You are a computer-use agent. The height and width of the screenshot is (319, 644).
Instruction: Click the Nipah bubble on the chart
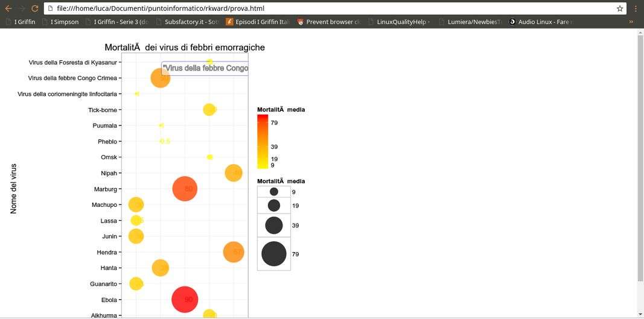click(x=234, y=173)
